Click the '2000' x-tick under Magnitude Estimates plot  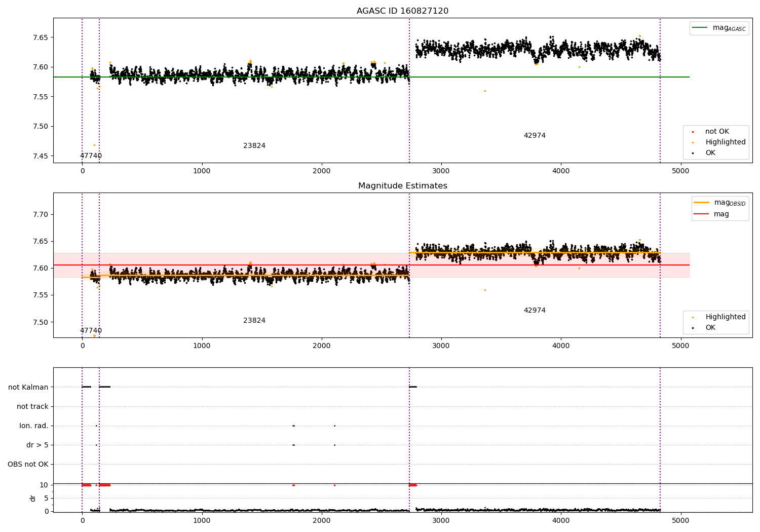(322, 346)
